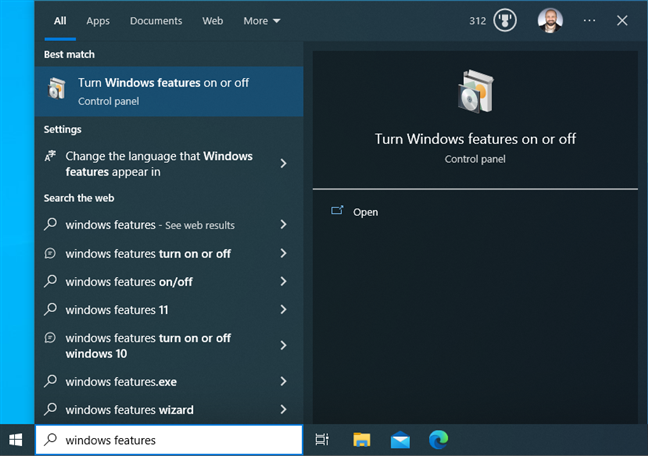This screenshot has height=456, width=648.
Task: Click the magnifier beside windows features on/off
Action: [50, 281]
